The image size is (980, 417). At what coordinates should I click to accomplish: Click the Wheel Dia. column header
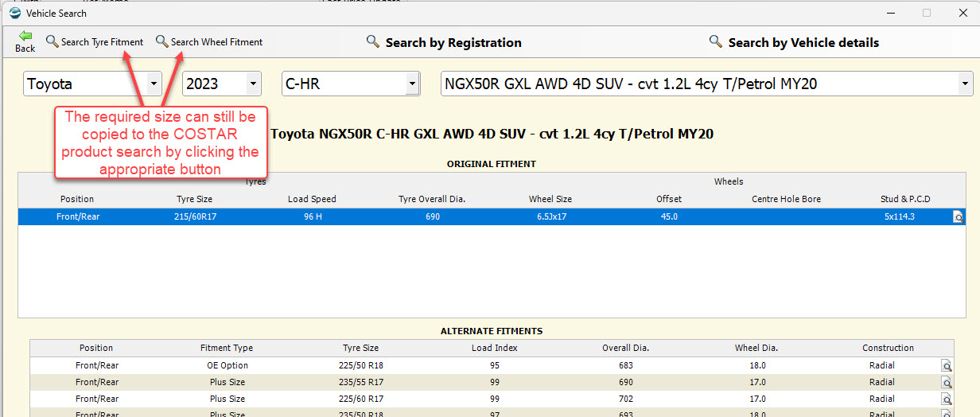[x=756, y=348]
